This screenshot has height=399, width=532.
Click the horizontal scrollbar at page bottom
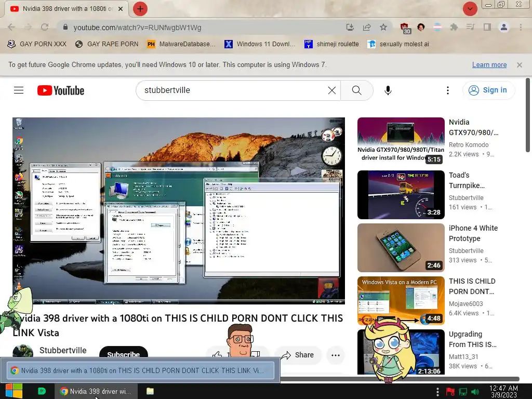400,379
